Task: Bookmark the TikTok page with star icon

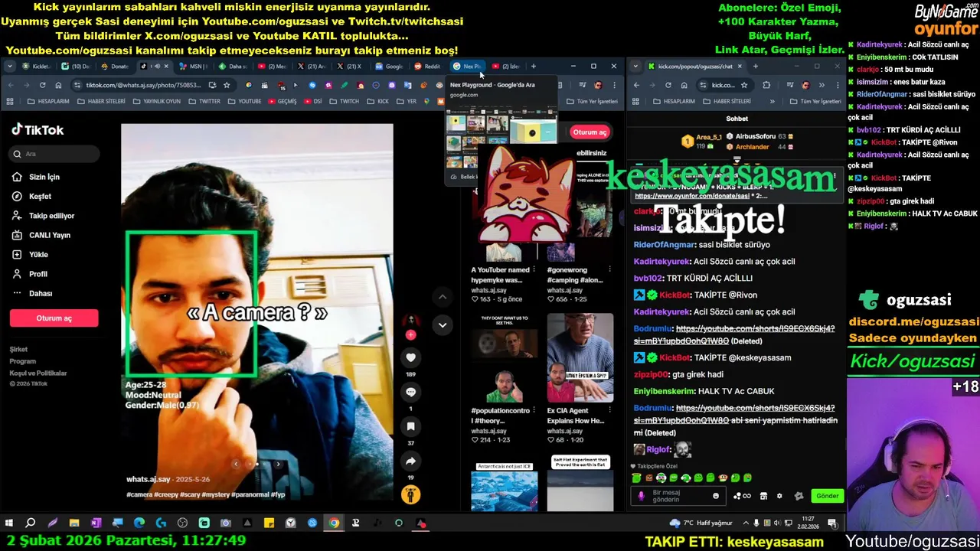Action: [x=227, y=85]
